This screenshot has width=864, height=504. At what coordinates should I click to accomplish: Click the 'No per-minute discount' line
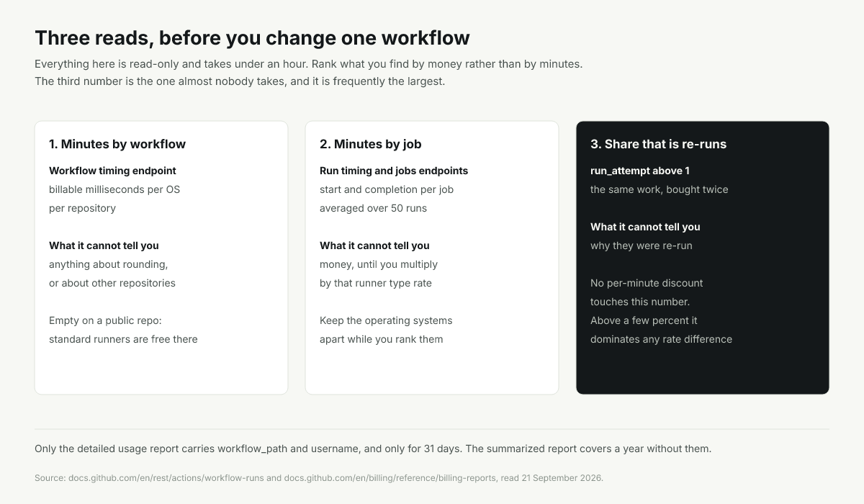tap(647, 283)
